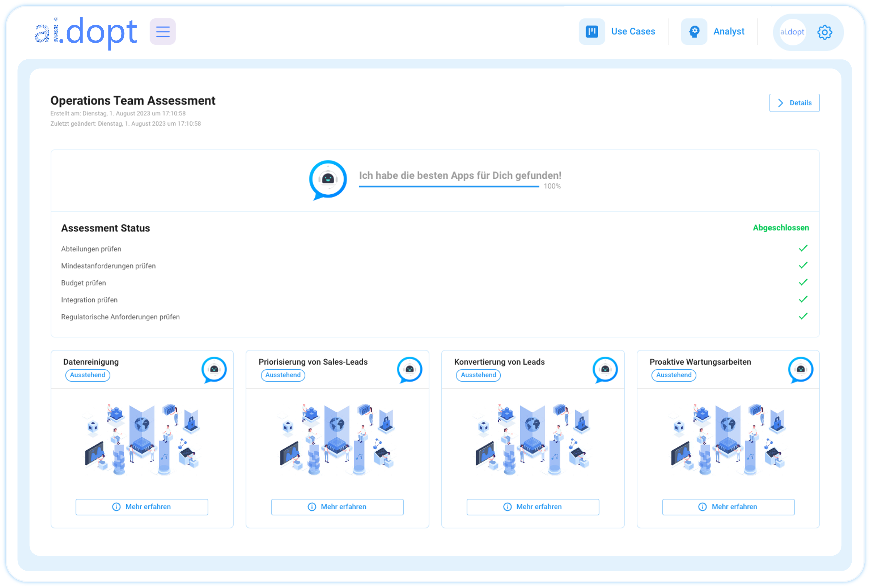Click the Analyst head icon
The image size is (870, 588).
tap(694, 32)
